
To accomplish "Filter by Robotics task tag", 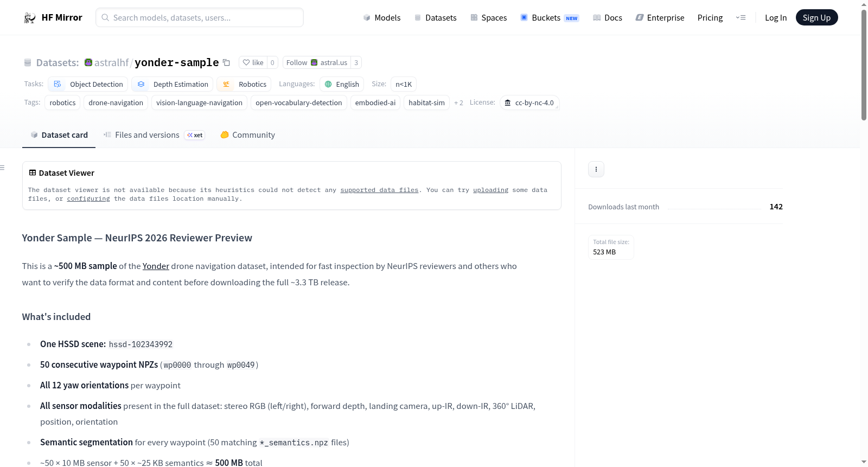I will (244, 84).
